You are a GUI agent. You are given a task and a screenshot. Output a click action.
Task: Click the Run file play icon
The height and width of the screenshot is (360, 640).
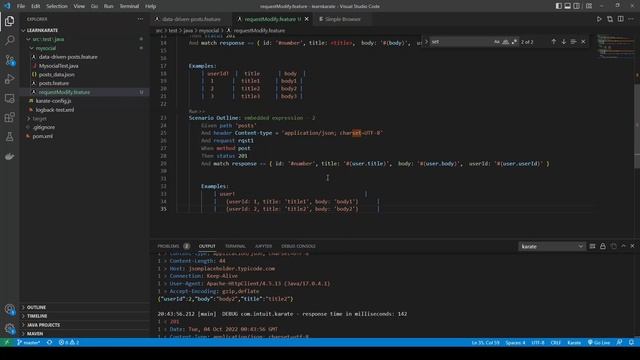click(599, 19)
